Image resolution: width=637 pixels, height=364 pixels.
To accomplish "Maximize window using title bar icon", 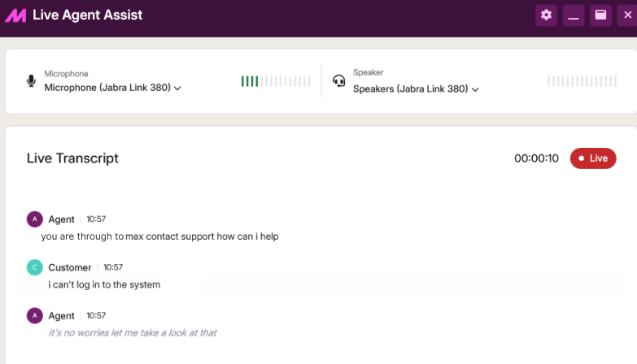I will coord(600,15).
